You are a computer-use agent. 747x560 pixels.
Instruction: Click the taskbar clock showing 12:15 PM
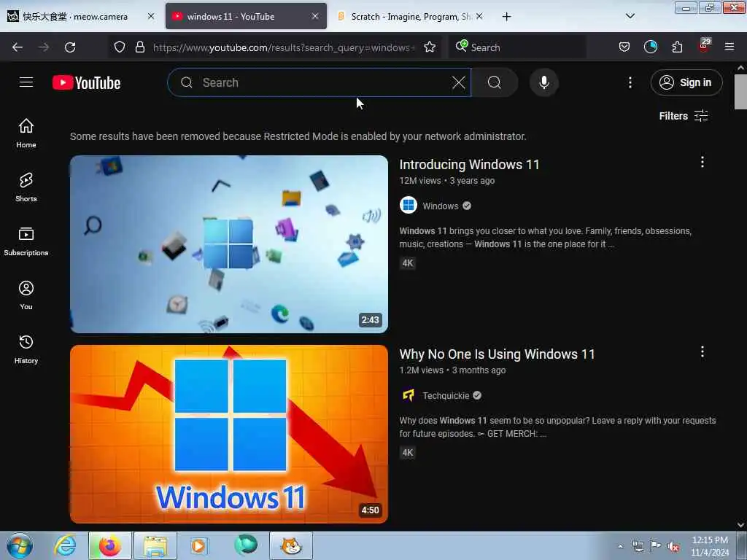pos(710,546)
